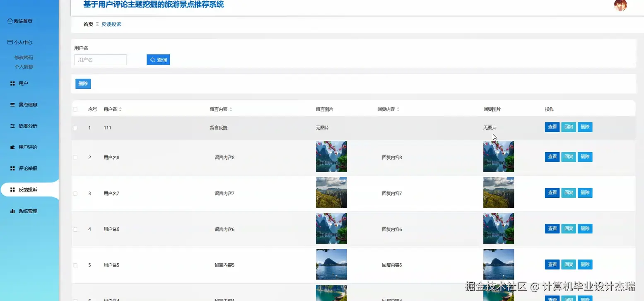Open 留言图片 thumbnail for 用户名6

pos(331,228)
